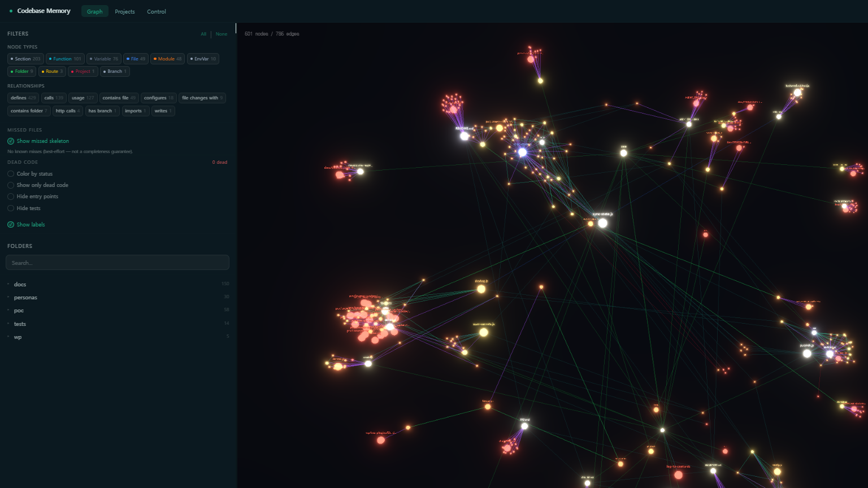This screenshot has width=868, height=488.
Task: Click the Codebase Memory logo title
Action: [44, 11]
